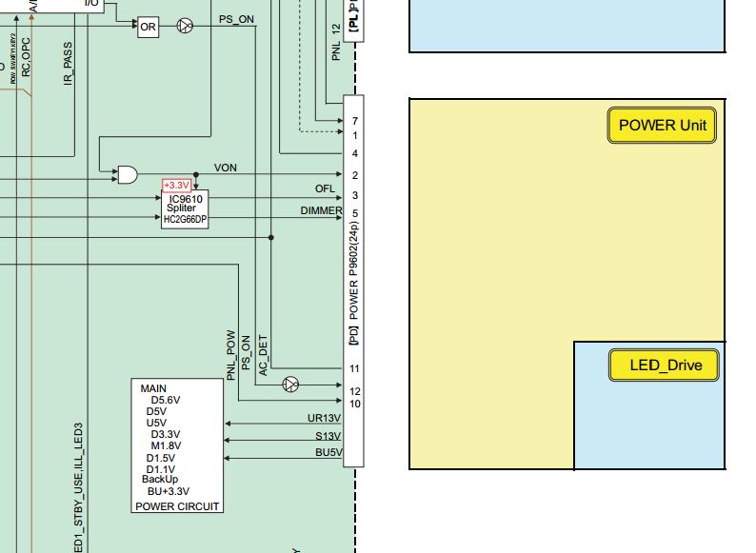Image resolution: width=756 pixels, height=553 pixels.
Task: Click connector pin 4
Action: 355,154
